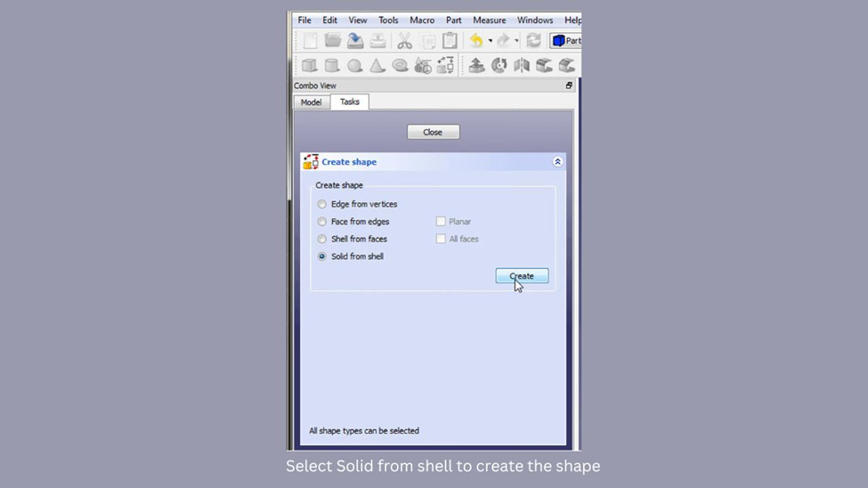The width and height of the screenshot is (868, 488).
Task: Open the Part menu
Action: (x=453, y=20)
